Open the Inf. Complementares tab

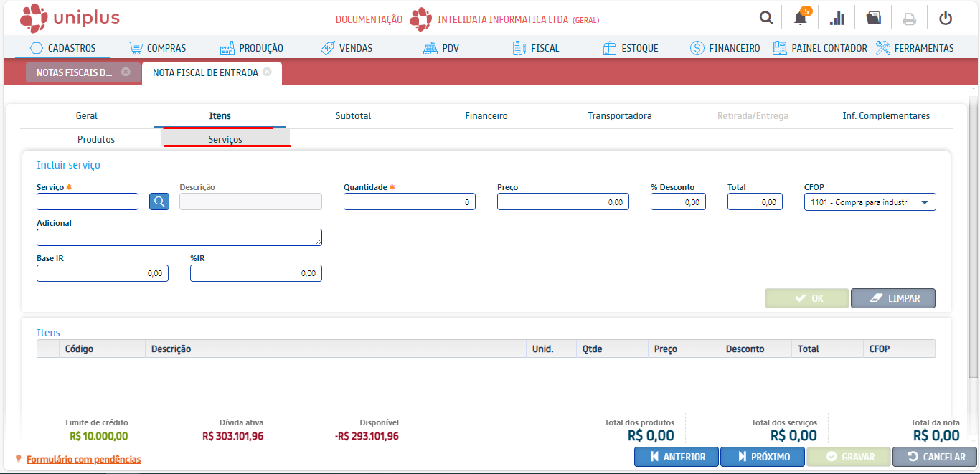pyautogui.click(x=886, y=115)
